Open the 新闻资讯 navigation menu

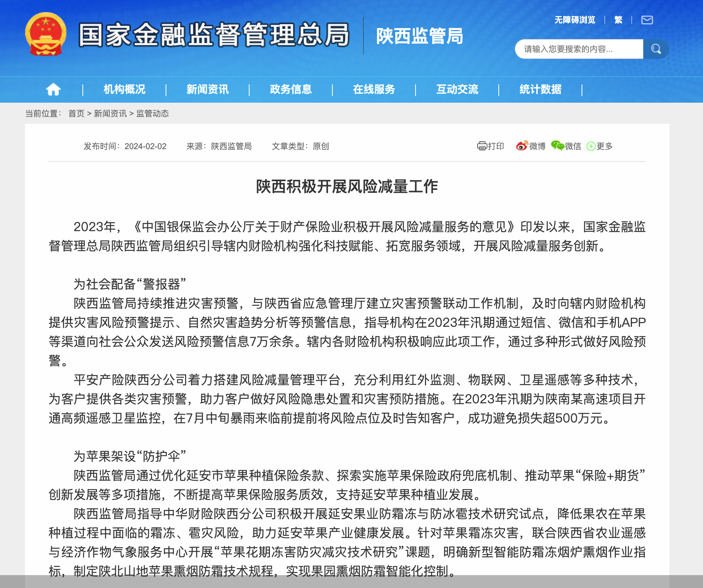click(207, 89)
